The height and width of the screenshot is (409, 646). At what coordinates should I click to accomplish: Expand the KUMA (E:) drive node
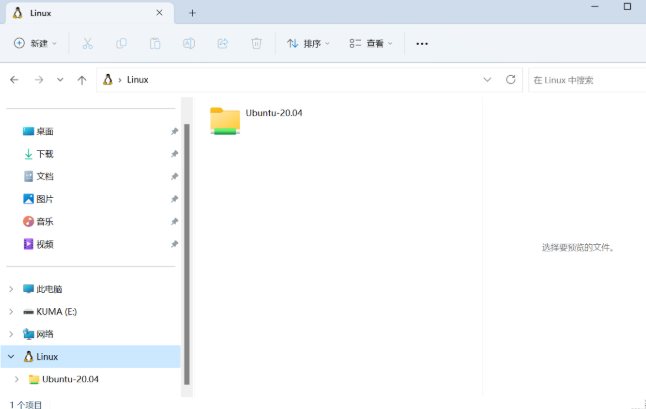11,312
